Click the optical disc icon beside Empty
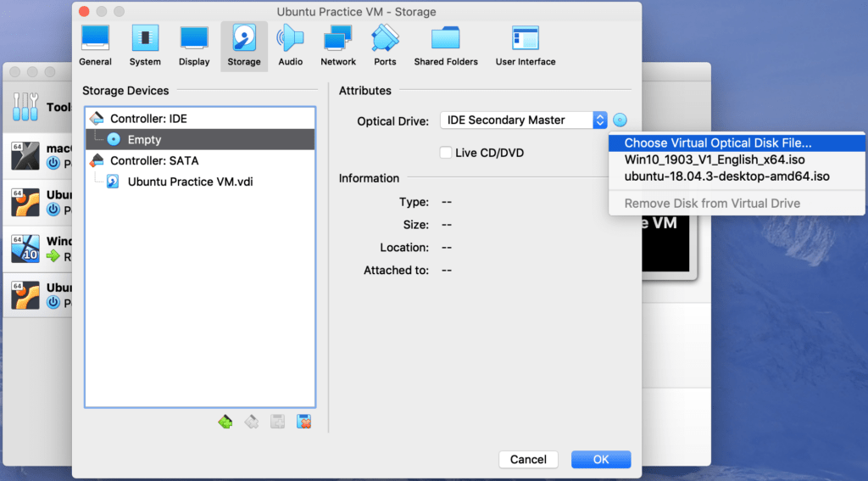 (114, 139)
